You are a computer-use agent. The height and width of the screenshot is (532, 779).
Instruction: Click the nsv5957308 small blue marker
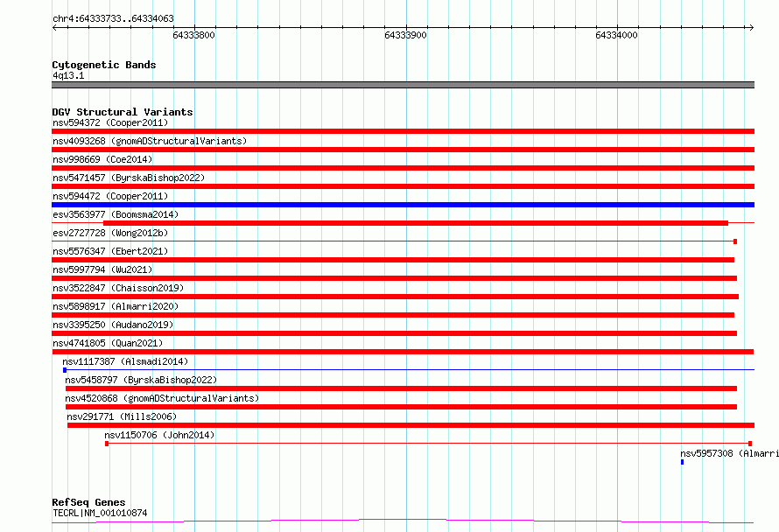point(682,462)
